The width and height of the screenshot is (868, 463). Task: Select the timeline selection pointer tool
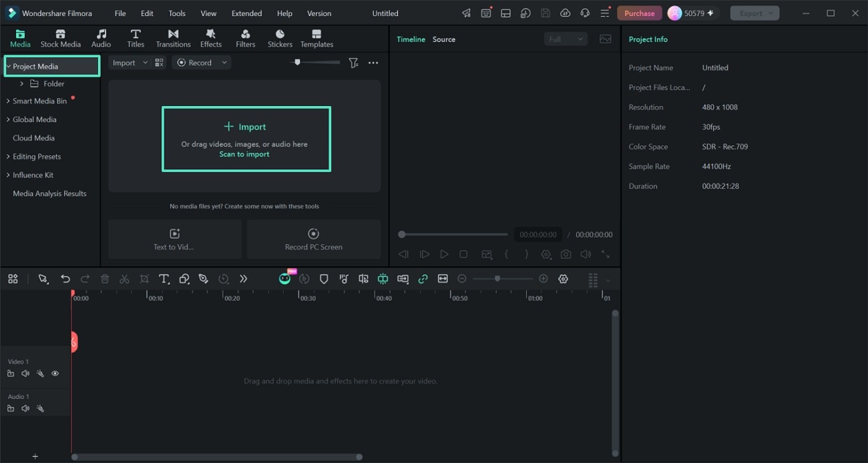[x=43, y=279]
